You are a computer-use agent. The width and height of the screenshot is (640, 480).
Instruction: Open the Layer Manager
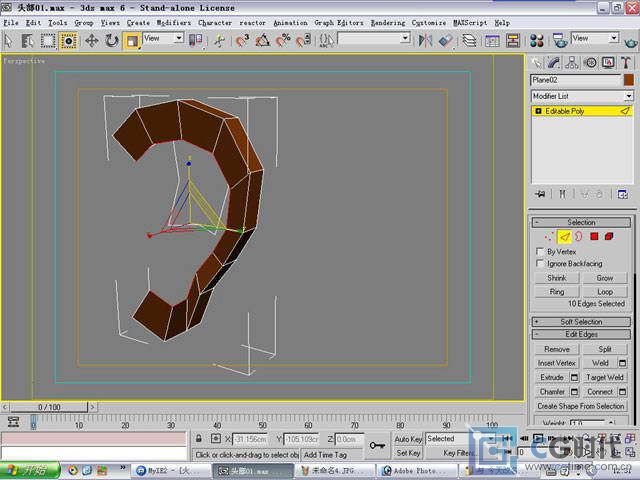tap(469, 40)
